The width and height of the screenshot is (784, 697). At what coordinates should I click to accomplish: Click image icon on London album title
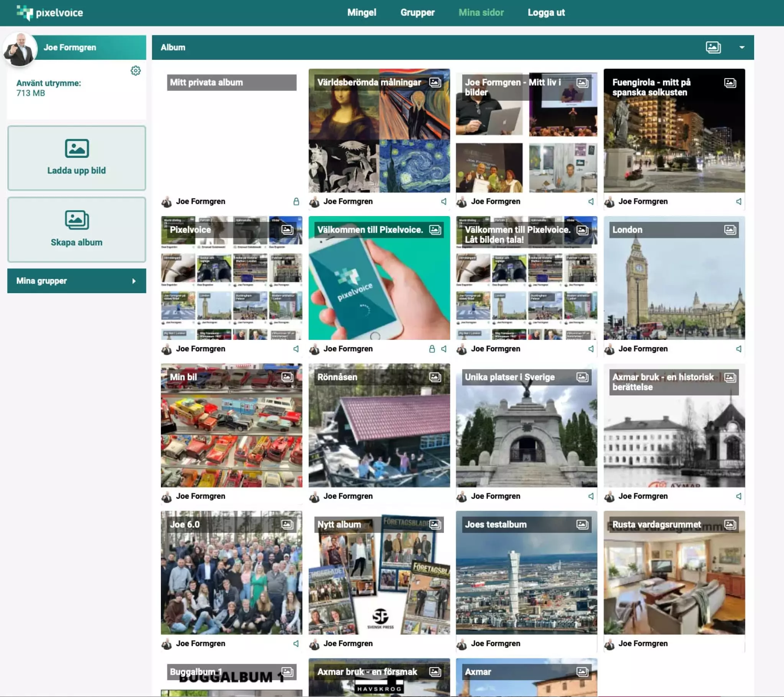click(730, 230)
